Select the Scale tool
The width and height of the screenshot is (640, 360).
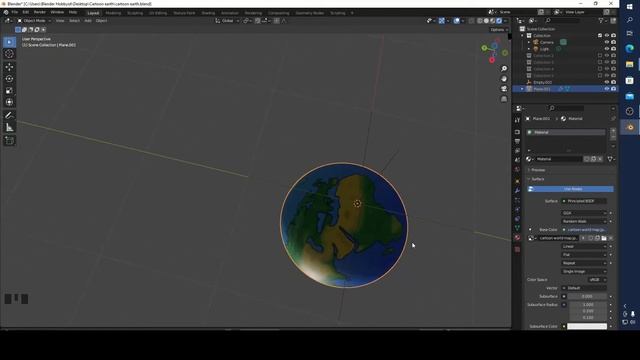(9, 91)
